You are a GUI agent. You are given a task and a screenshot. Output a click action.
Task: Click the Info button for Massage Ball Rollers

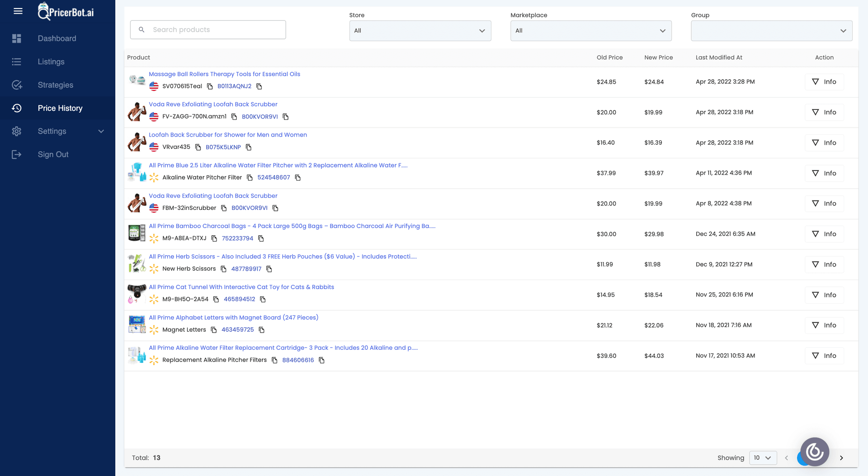[x=824, y=82]
